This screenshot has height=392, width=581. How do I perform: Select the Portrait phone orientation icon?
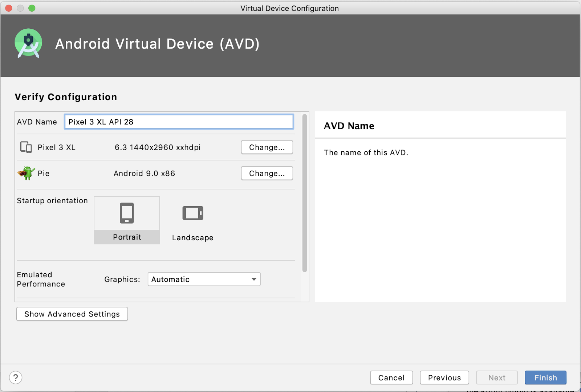tap(127, 213)
